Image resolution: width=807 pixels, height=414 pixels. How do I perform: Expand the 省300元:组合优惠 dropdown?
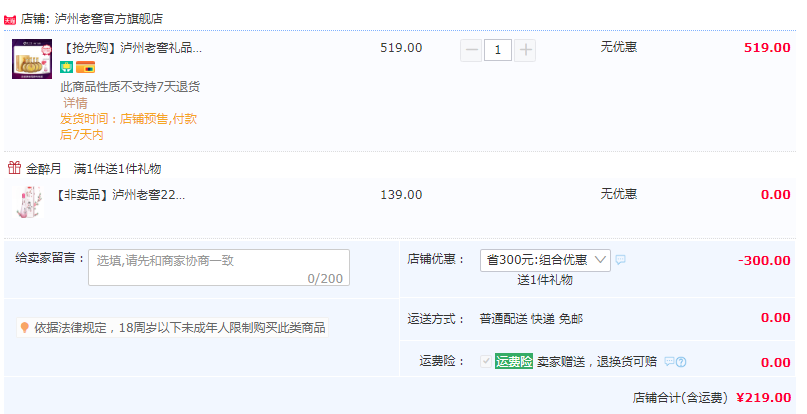545,260
